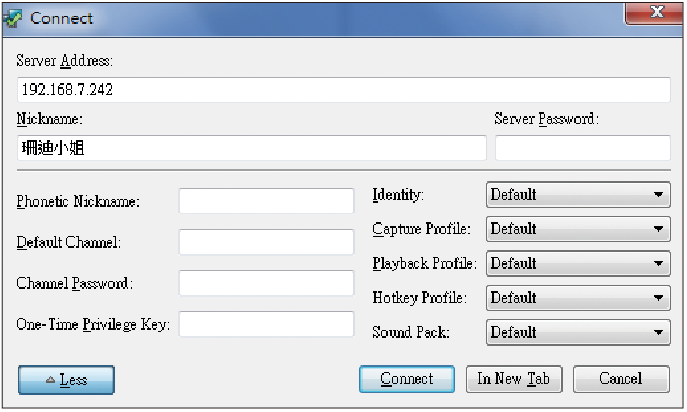Open the Playback Profile dropdown
The height and width of the screenshot is (412, 687).
[x=578, y=263]
